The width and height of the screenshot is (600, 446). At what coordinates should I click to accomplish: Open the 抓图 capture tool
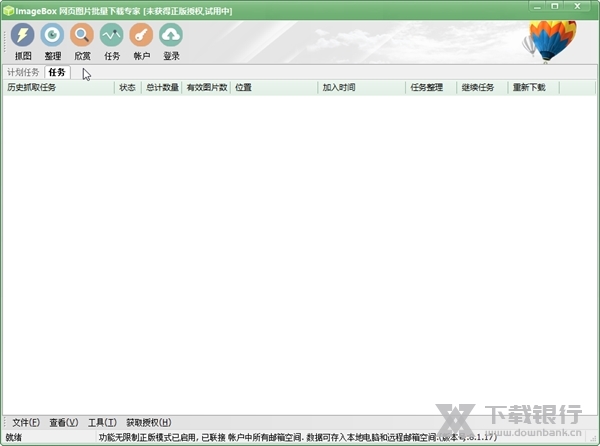click(23, 41)
